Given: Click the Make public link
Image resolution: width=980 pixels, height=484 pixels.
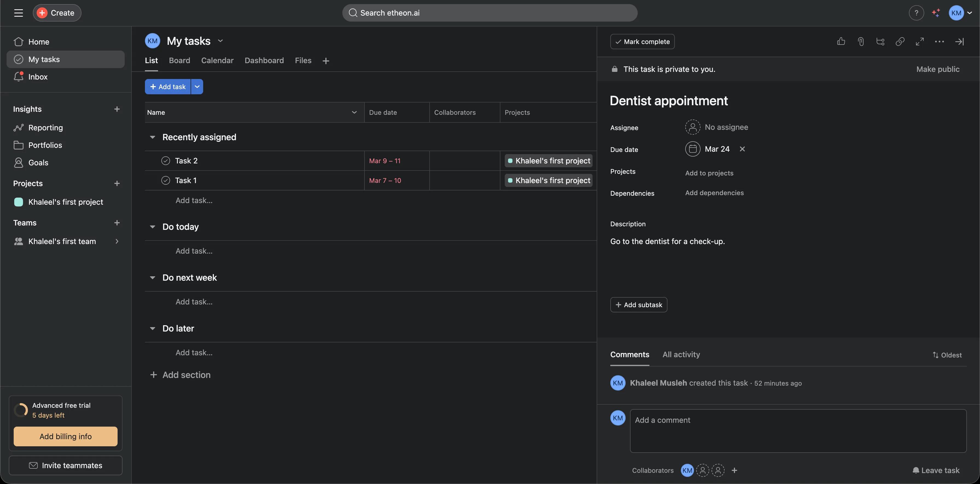Looking at the screenshot, I should [x=937, y=69].
